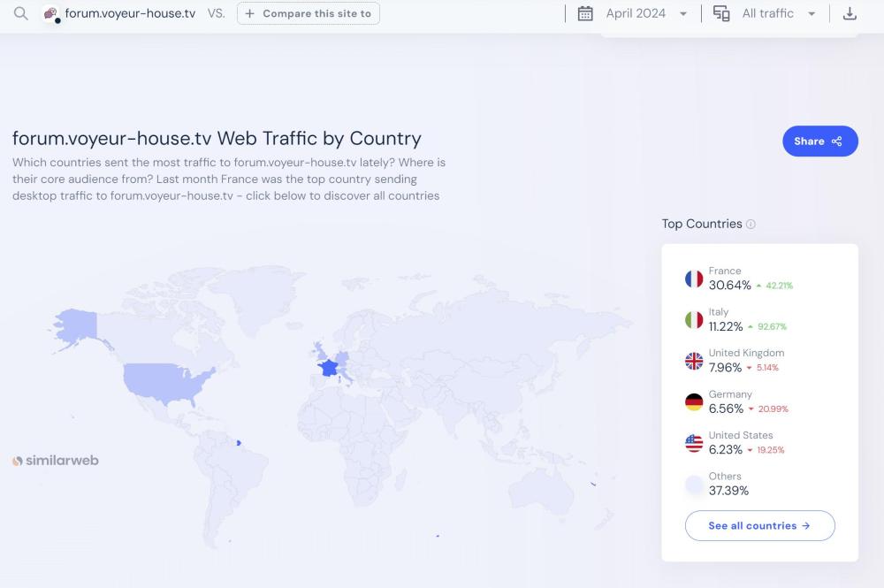The height and width of the screenshot is (588, 884).
Task: Click the download icon in top bar
Action: (x=850, y=13)
